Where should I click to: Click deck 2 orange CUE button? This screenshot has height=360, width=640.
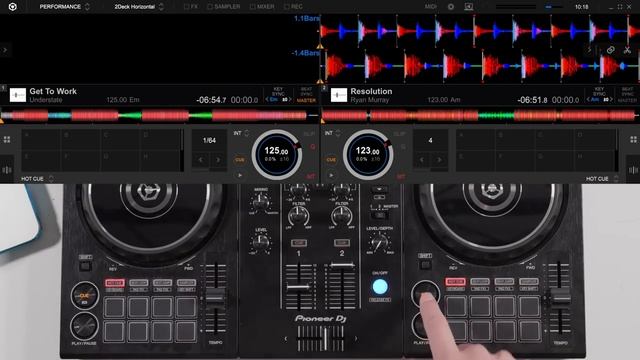point(331,160)
